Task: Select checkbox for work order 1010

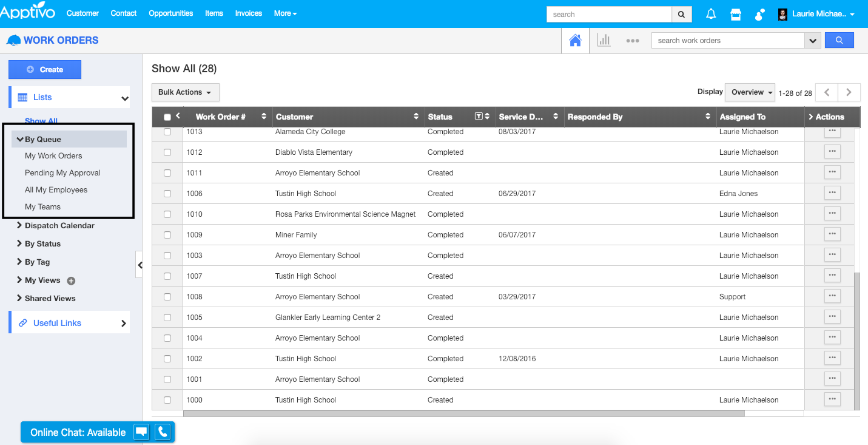Action: click(167, 214)
